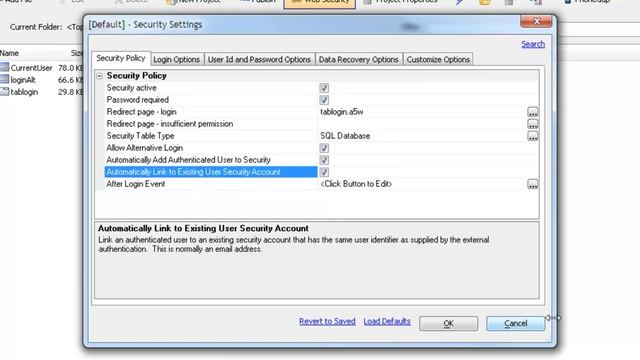Uncheck Automatically Link to Existing User Security Account
Viewport: 640px width, 360px height.
click(x=324, y=172)
